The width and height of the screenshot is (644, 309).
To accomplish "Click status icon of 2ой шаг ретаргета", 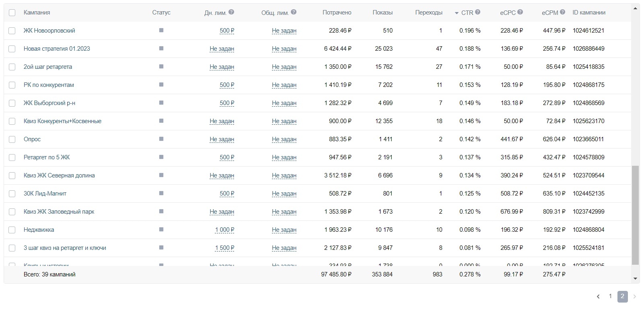I will tap(161, 66).
